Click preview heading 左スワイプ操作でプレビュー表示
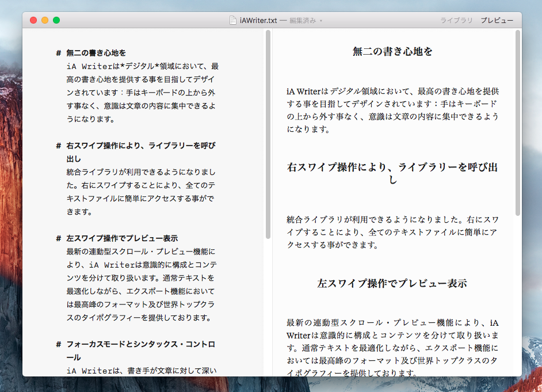The height and width of the screenshot is (392, 542). [392, 283]
